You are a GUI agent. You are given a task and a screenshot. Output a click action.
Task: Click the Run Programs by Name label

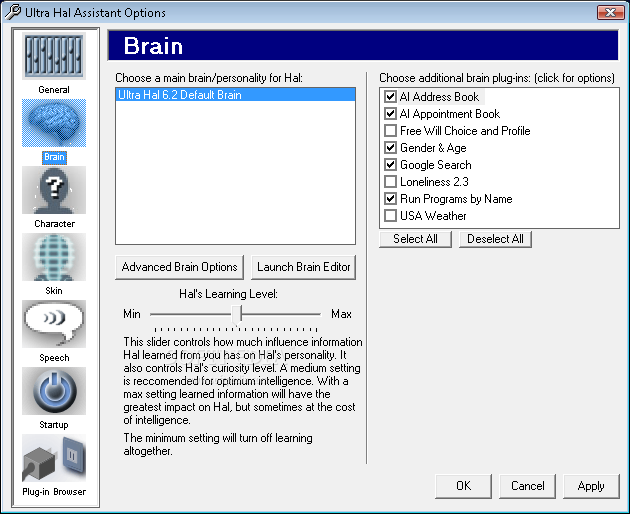pos(456,199)
